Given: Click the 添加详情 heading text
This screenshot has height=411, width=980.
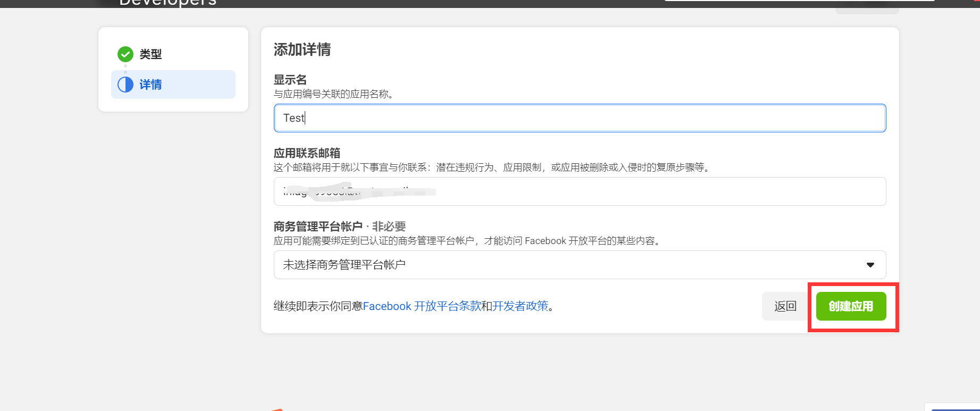Looking at the screenshot, I should click(x=302, y=50).
